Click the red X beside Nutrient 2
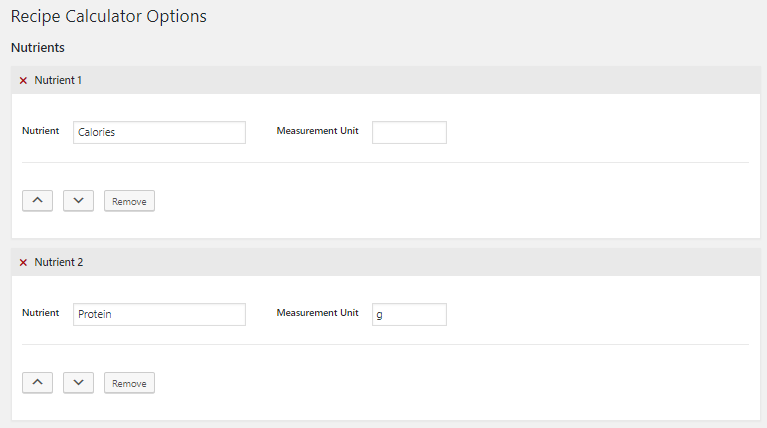 [x=23, y=262]
